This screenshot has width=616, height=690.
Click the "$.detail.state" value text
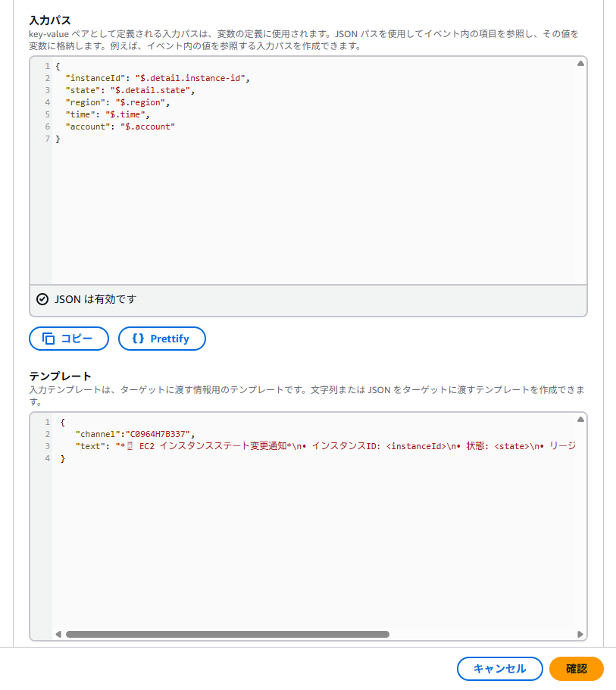tap(150, 90)
